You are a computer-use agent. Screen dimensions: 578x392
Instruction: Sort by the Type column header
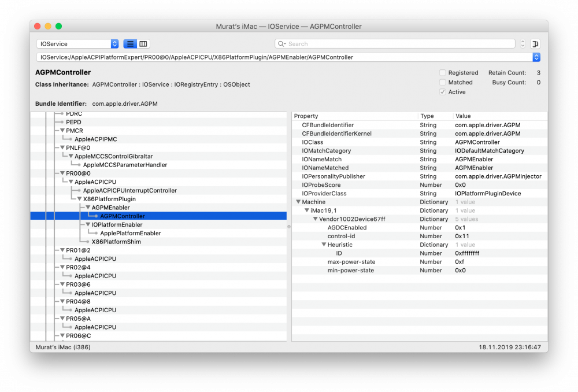[435, 116]
